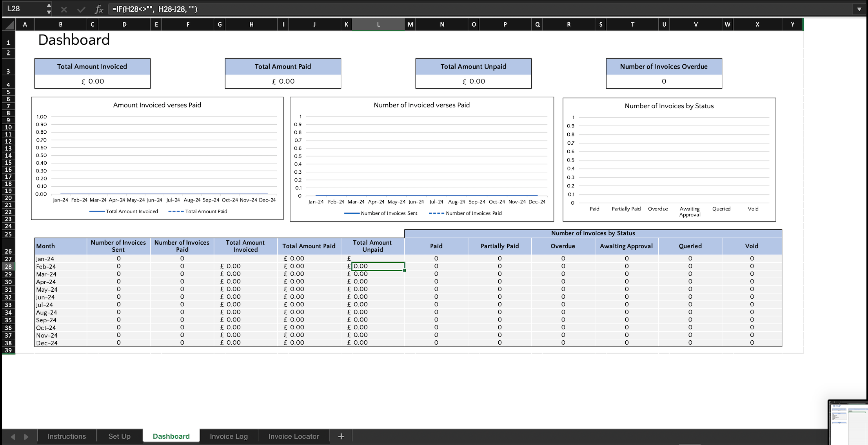Open the Invoice Log sheet tab

click(x=229, y=436)
